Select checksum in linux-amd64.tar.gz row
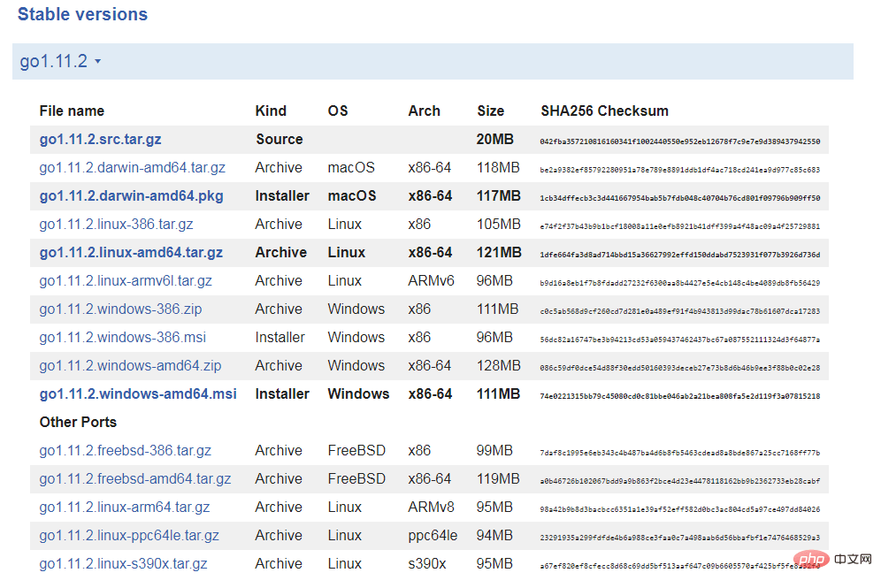This screenshot has width=881, height=588. 680,255
